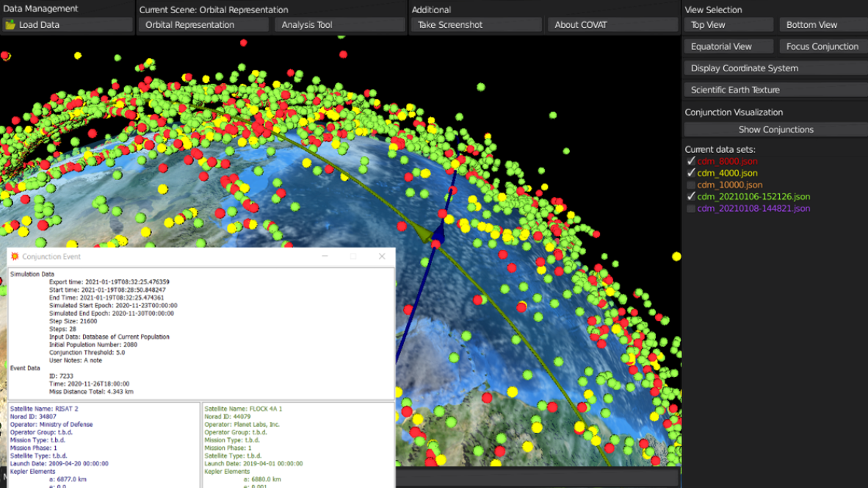Uncheck the cdm_8000.json data set
This screenshot has height=488, width=868.
pos(690,161)
